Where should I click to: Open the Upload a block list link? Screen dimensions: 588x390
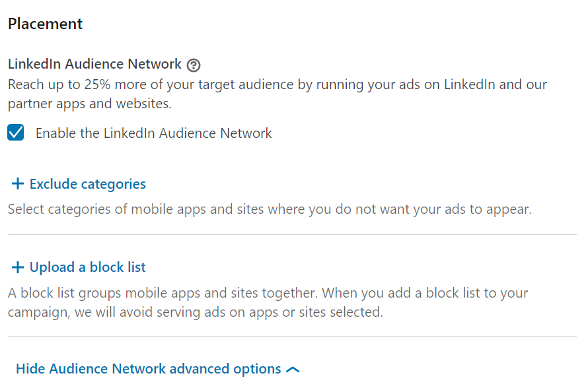click(87, 267)
